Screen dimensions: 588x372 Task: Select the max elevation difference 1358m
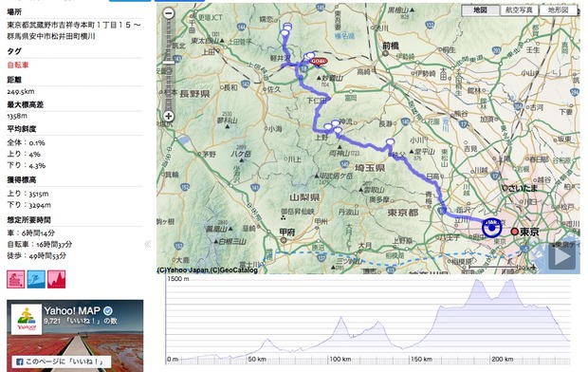tap(17, 116)
